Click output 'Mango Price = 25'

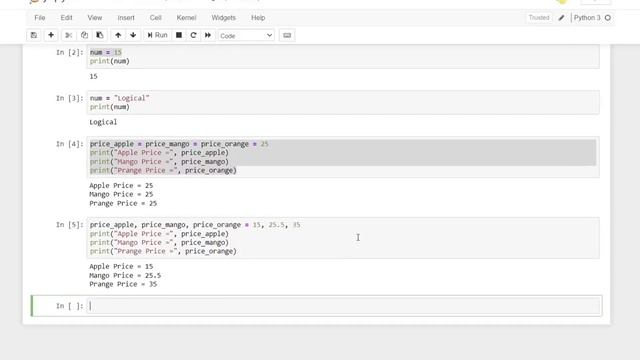tap(121, 194)
